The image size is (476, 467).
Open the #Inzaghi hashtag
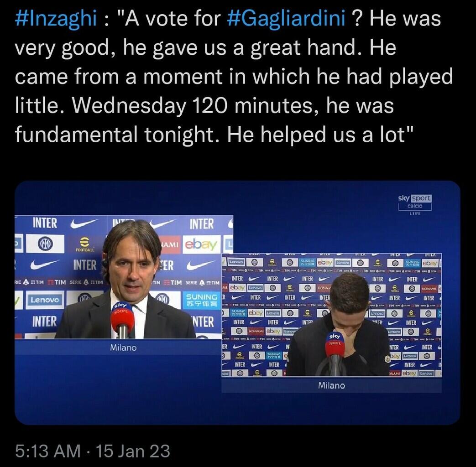pyautogui.click(x=56, y=19)
